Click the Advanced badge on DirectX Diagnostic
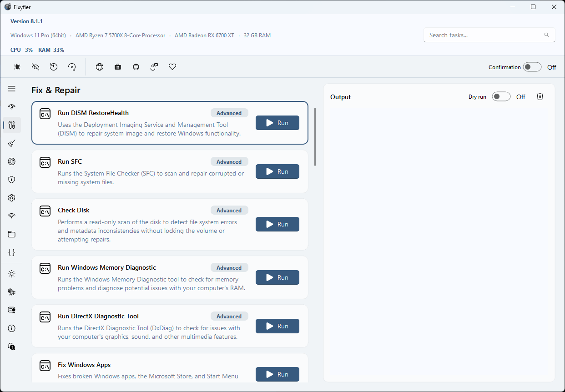 (x=229, y=316)
